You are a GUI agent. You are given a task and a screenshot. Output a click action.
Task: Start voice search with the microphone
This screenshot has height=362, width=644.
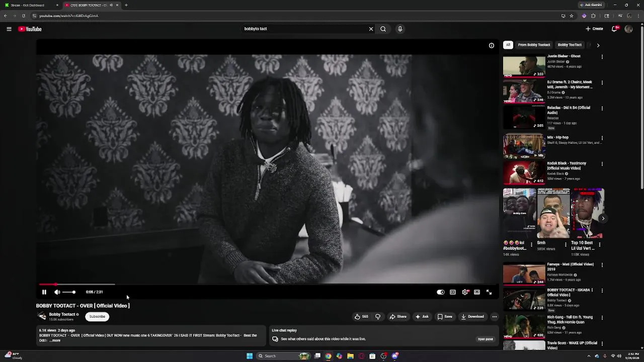[x=400, y=29]
